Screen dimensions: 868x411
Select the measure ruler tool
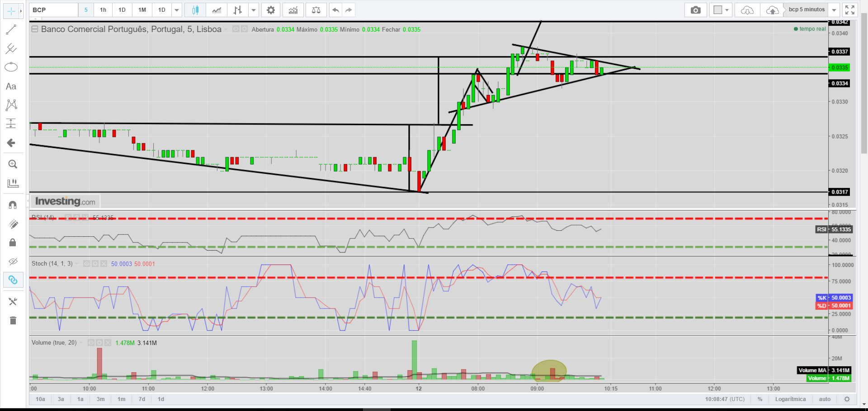13,183
